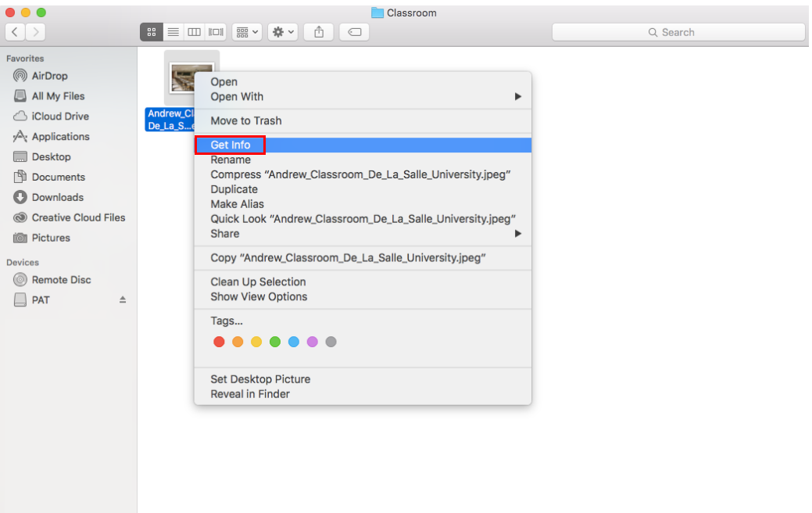The image size is (812, 513).
Task: Eject the PAT drive
Action: click(x=123, y=300)
